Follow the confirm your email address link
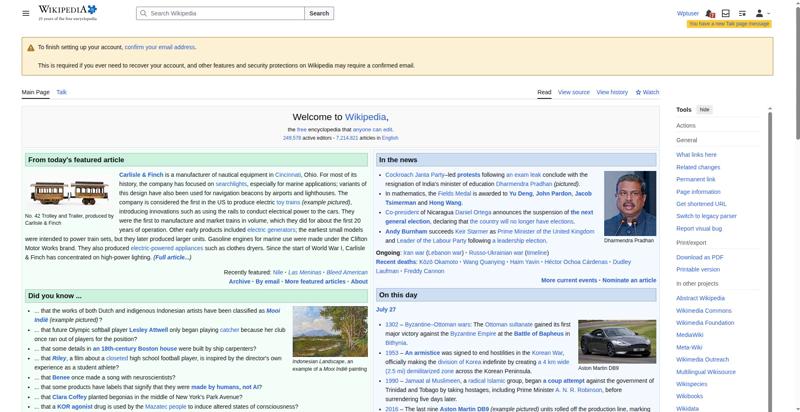800x412 pixels. click(x=160, y=47)
